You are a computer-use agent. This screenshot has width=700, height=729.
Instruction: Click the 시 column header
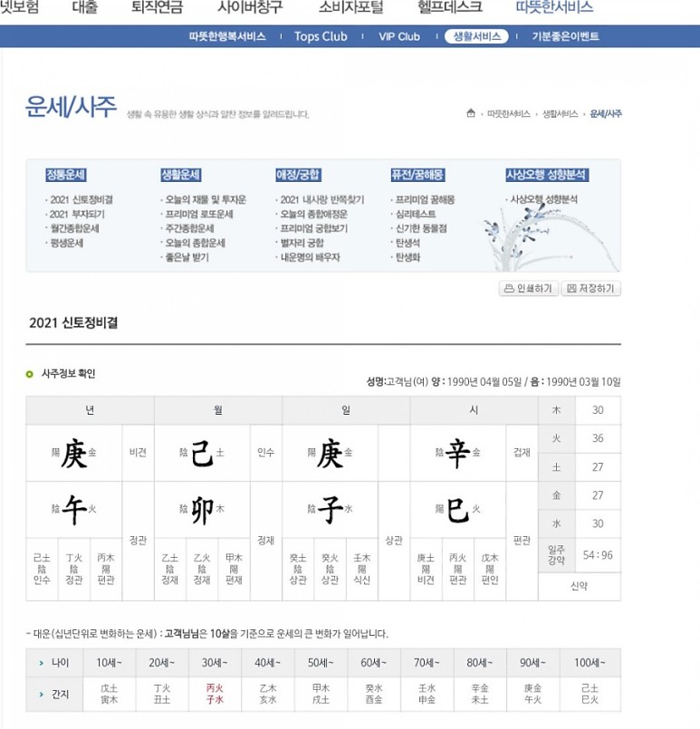474,410
